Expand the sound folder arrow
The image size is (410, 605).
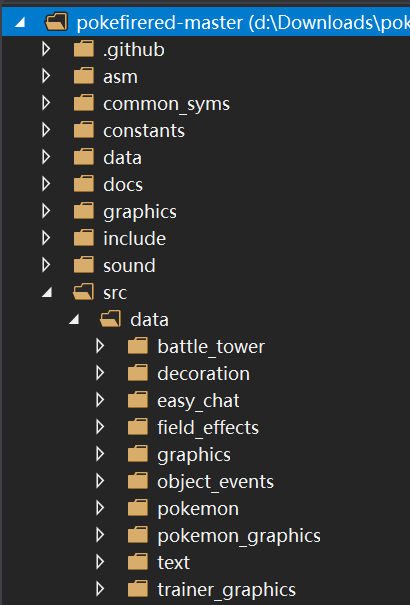tap(46, 265)
